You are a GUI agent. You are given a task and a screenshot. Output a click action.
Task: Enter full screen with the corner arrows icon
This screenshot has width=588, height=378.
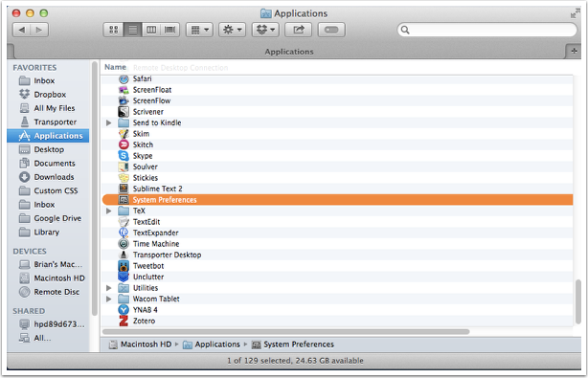575,13
